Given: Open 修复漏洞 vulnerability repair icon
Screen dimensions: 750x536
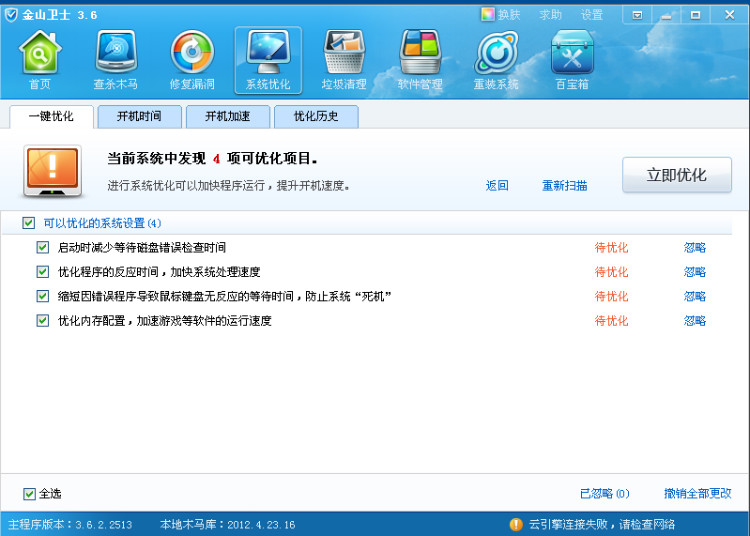Looking at the screenshot, I should 192,60.
